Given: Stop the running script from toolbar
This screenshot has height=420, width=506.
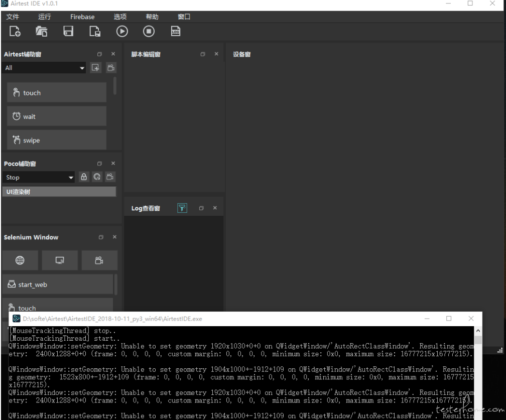Looking at the screenshot, I should (149, 31).
